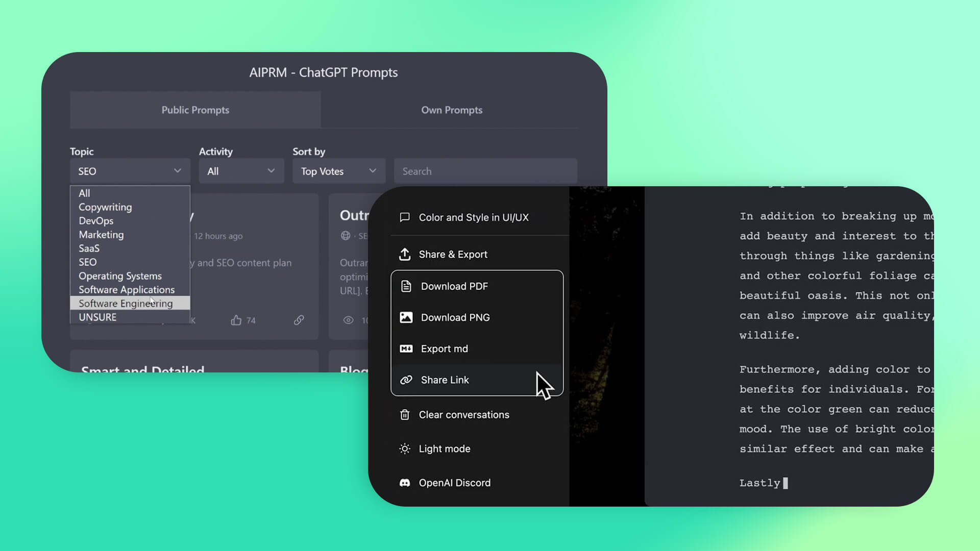This screenshot has height=551, width=980.
Task: Click the Download PNG image icon
Action: pos(406,317)
